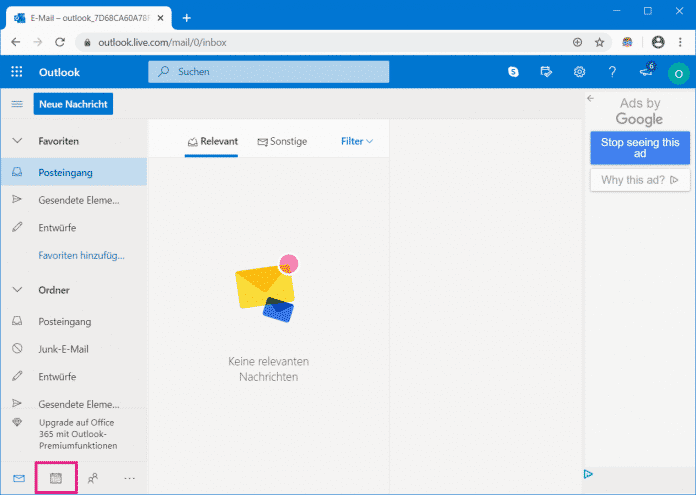The height and width of the screenshot is (495, 696).
Task: Switch to the Relevant tab
Action: point(212,141)
